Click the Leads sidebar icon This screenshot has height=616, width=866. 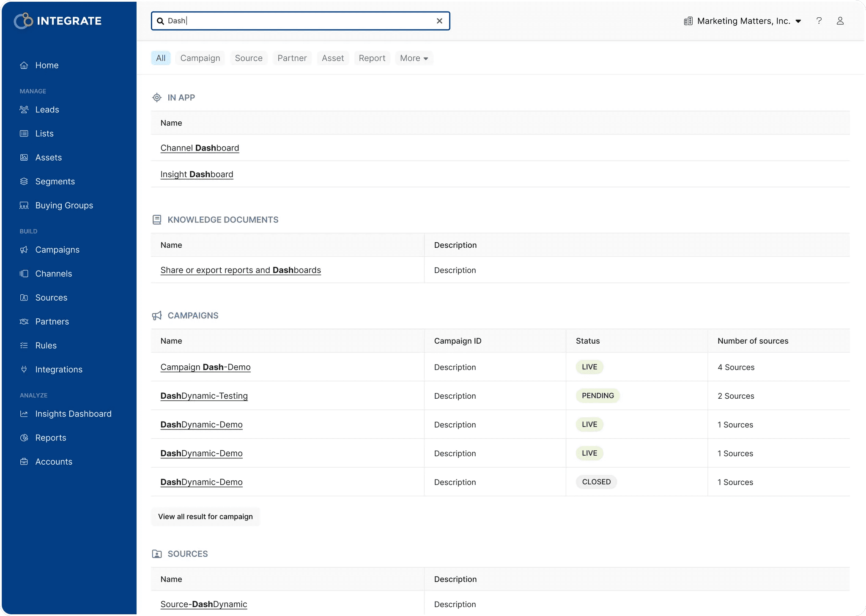[x=24, y=110]
